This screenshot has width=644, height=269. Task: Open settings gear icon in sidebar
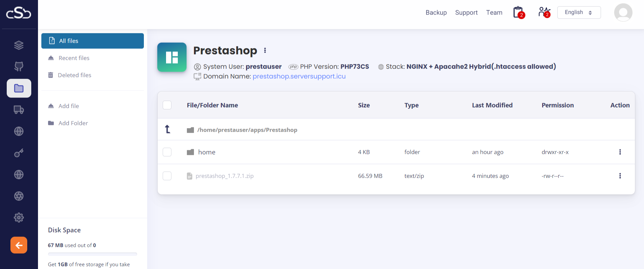coord(19,218)
